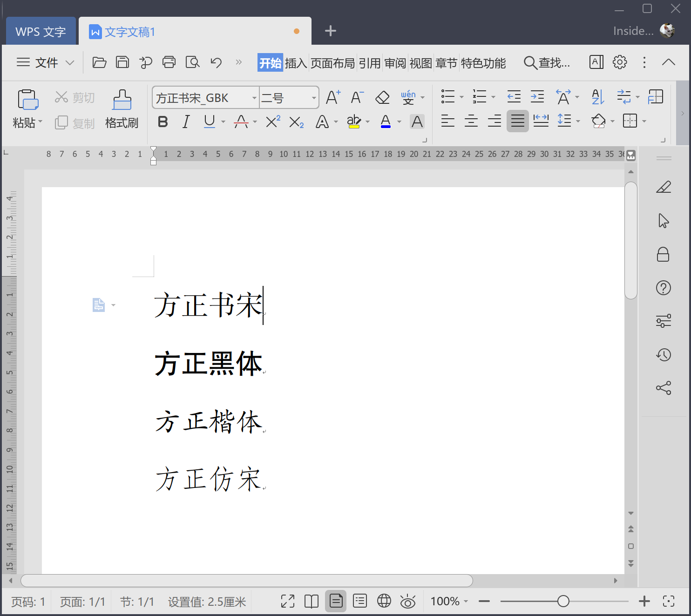The height and width of the screenshot is (616, 691).
Task: Decrease paragraph indent
Action: [514, 97]
